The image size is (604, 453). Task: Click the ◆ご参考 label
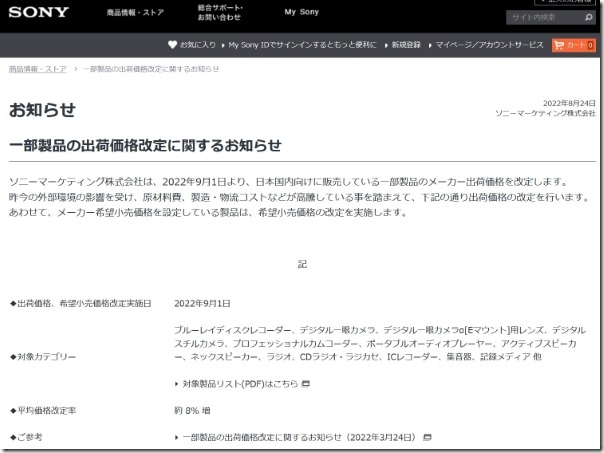coord(26,437)
